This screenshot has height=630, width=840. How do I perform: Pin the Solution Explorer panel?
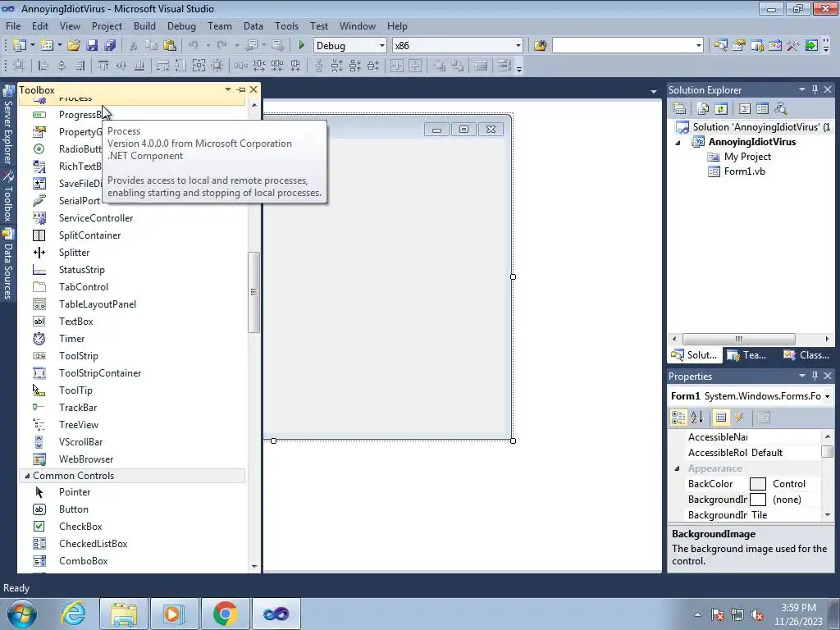815,89
